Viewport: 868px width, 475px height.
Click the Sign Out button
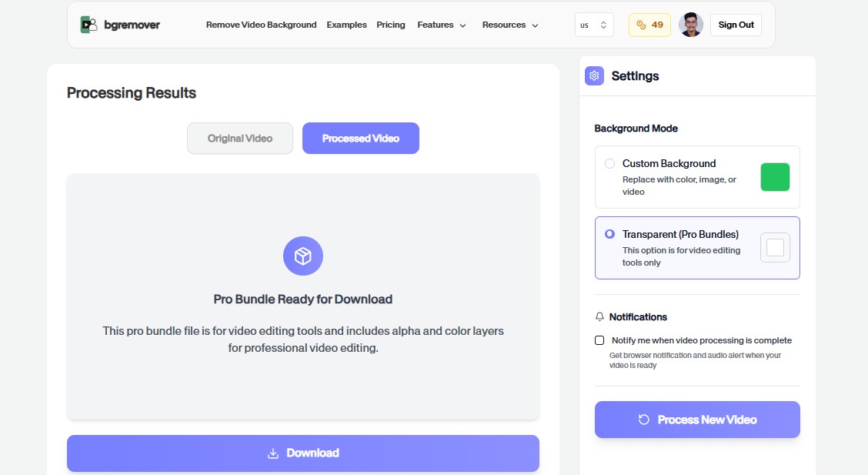click(736, 25)
